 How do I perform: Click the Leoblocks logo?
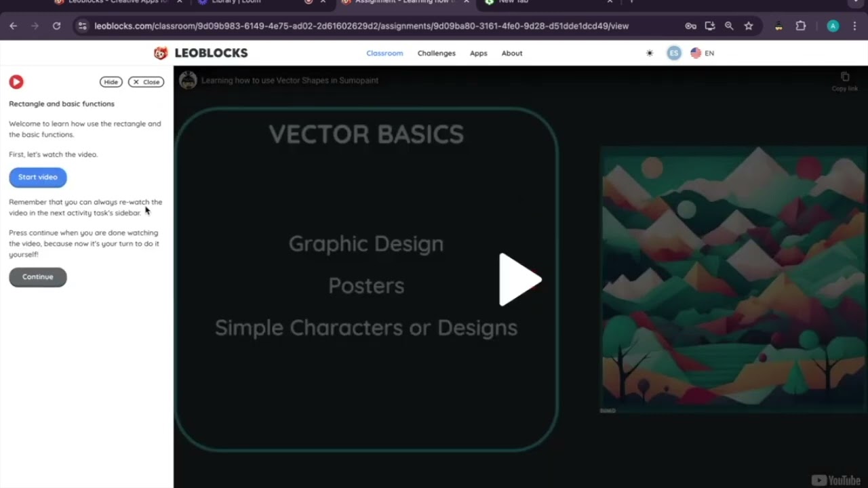coord(201,53)
